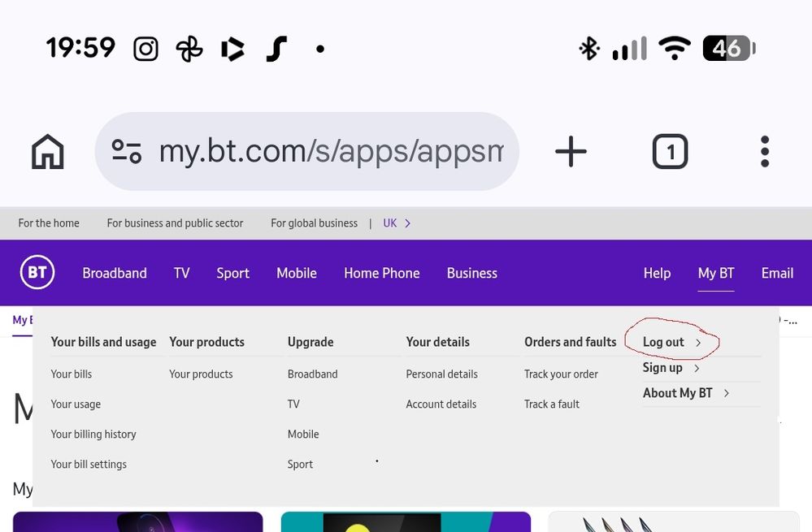This screenshot has width=812, height=532.
Task: Select Sport under Upgrade
Action: click(300, 465)
